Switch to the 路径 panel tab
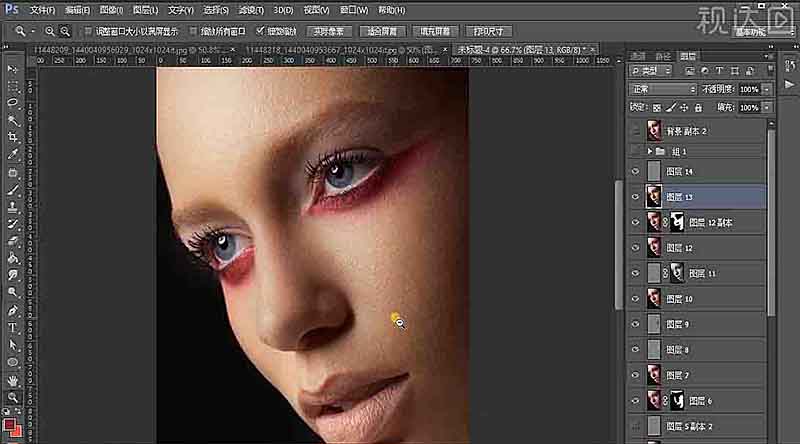This screenshot has width=800, height=444. pyautogui.click(x=663, y=57)
